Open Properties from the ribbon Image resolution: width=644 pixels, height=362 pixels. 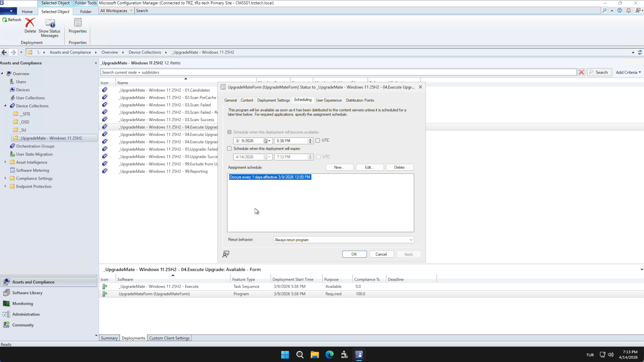(x=77, y=25)
